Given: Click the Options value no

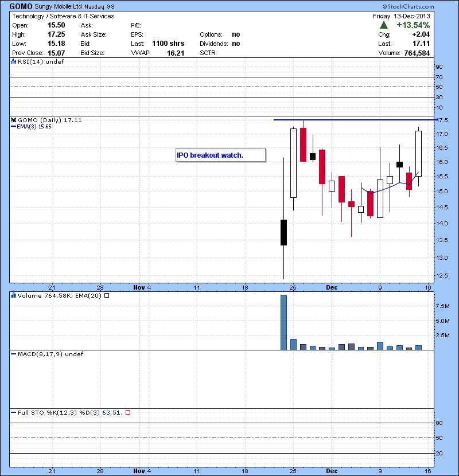Looking at the screenshot, I should point(236,34).
